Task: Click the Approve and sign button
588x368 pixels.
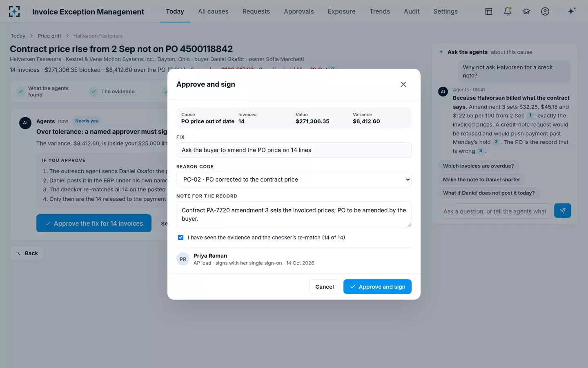Action: [377, 287]
